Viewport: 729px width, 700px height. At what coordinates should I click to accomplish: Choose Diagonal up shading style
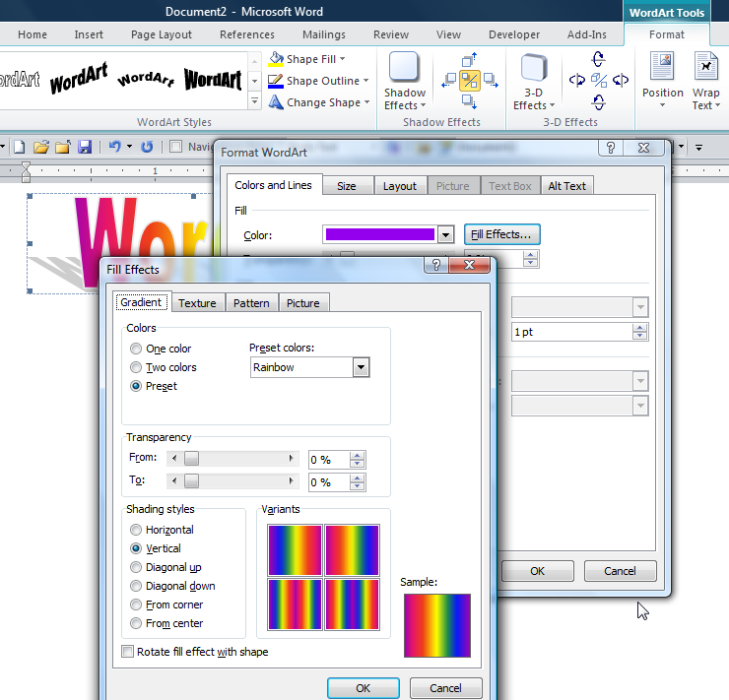click(136, 567)
